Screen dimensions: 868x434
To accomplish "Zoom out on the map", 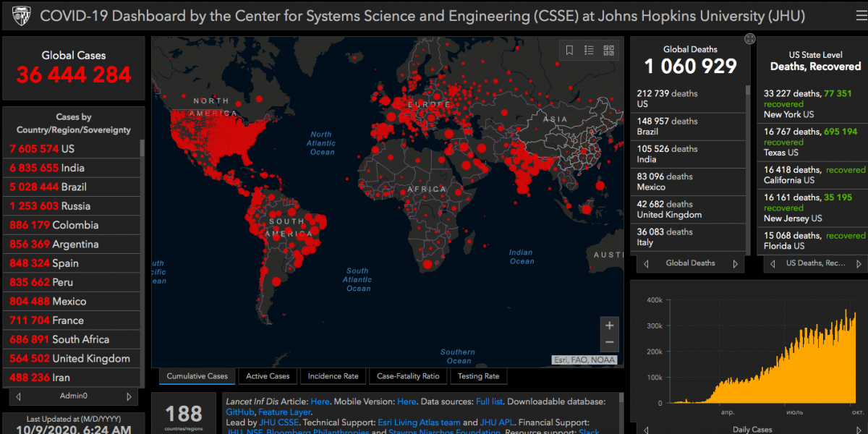I will pyautogui.click(x=610, y=343).
